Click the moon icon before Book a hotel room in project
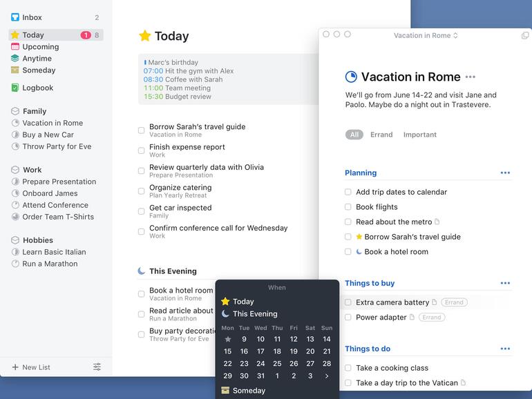The width and height of the screenshot is (532, 399). pos(359,251)
